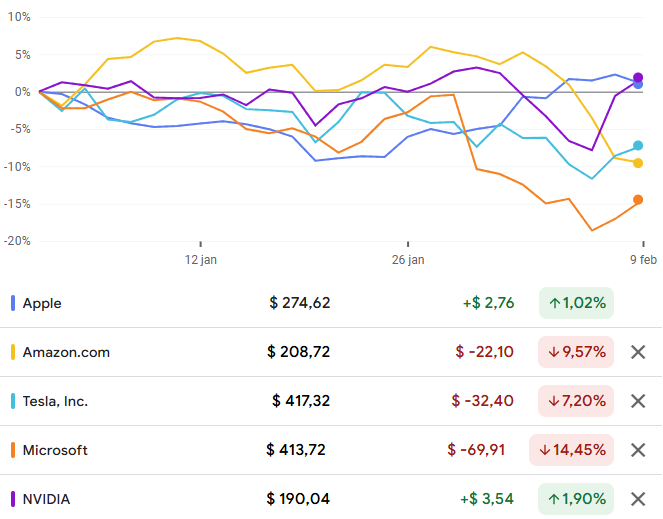This screenshot has height=519, width=663.
Task: Click Apple's green 1,02% change badge
Action: point(576,303)
